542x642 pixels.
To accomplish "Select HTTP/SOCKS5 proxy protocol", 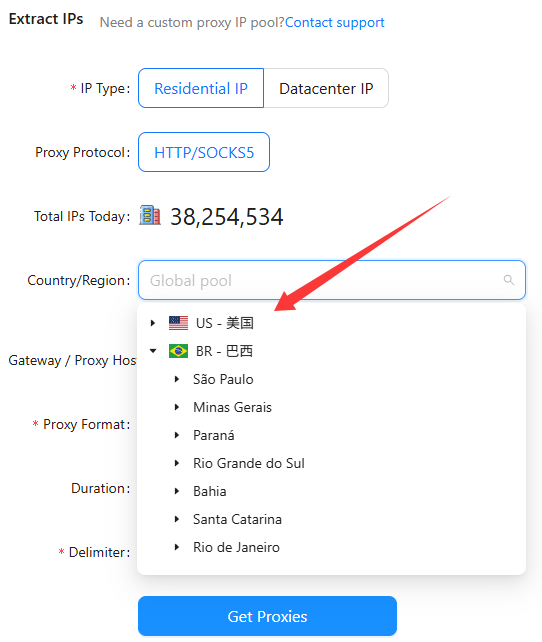I will (204, 152).
